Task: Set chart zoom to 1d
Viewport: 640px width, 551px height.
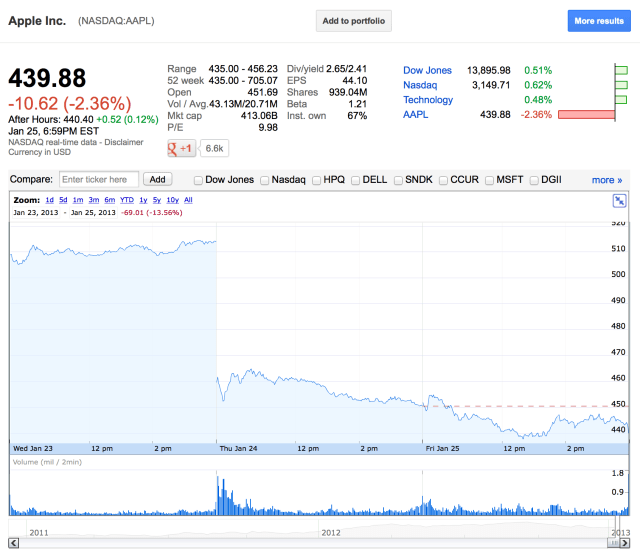Action: pos(49,200)
